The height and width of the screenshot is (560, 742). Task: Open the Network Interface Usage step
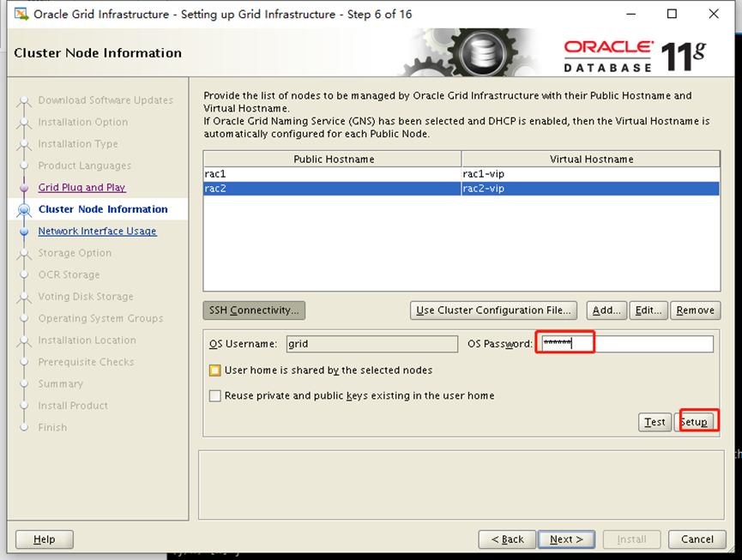[98, 231]
